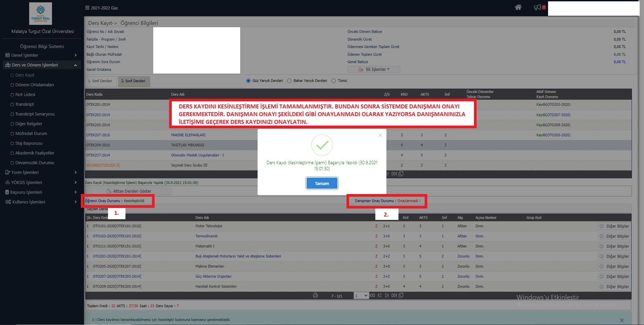Image resolution: width=644 pixels, height=325 pixels.
Task: Click the home icon in top bar
Action: tap(518, 7)
